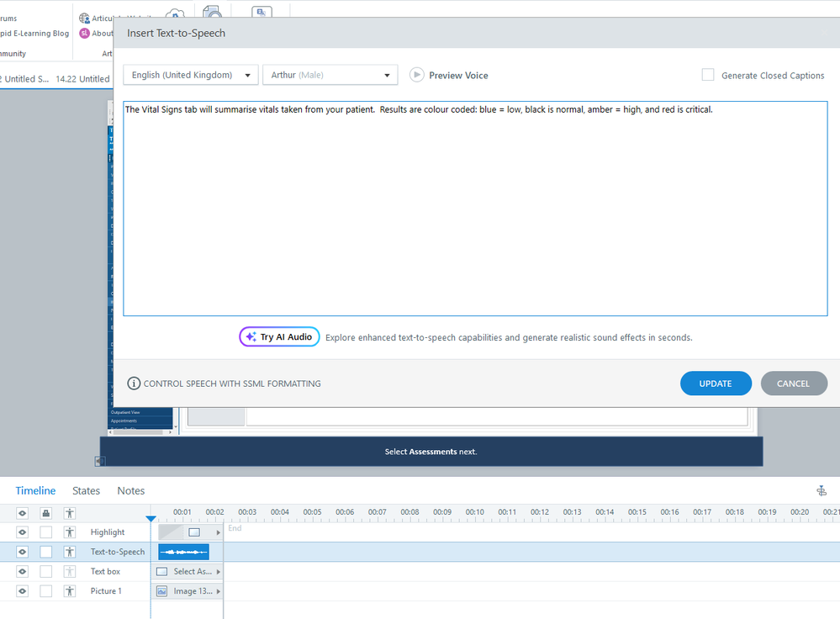Hide the Highlight layer with its eye icon
The height and width of the screenshot is (619, 840).
[23, 532]
